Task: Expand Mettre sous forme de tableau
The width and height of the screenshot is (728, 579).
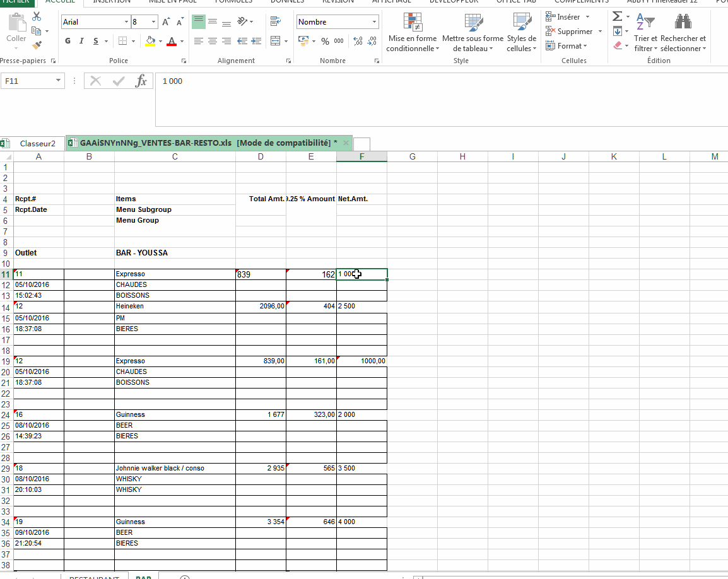Action: 473,33
